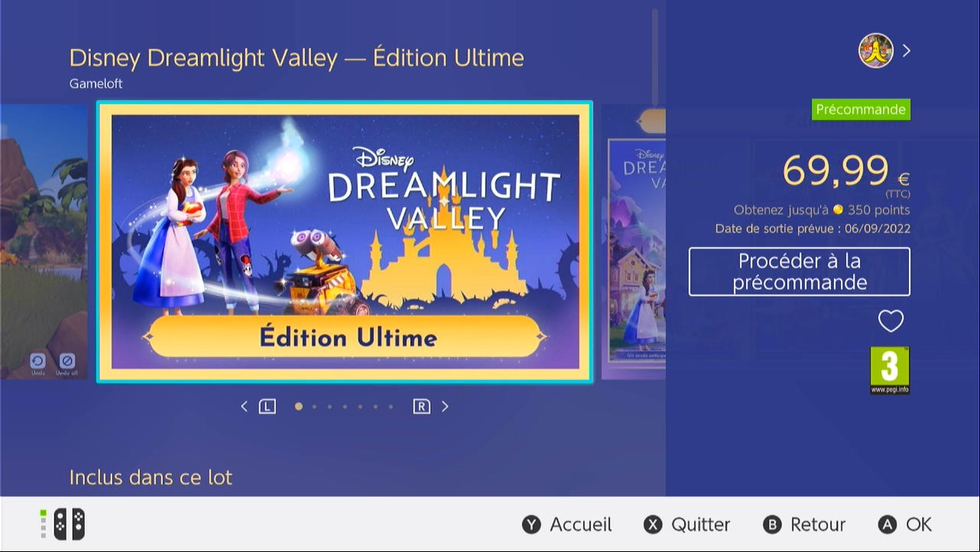
Task: Open the Édition Ultime main banner image
Action: point(344,242)
